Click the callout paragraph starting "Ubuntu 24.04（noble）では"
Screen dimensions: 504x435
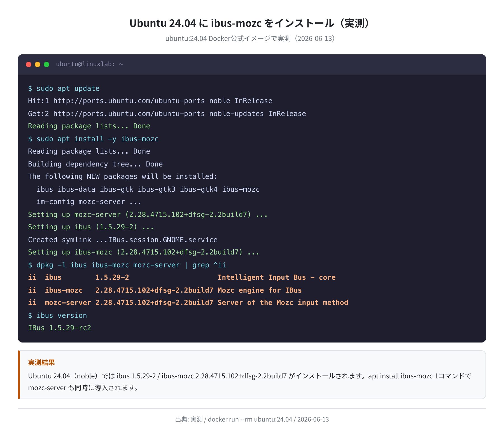(250, 382)
